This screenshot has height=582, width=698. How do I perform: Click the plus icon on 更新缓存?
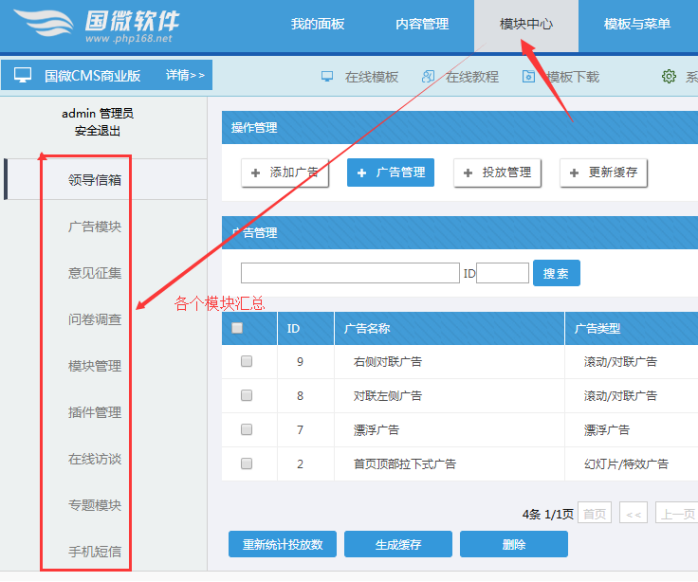(x=574, y=173)
